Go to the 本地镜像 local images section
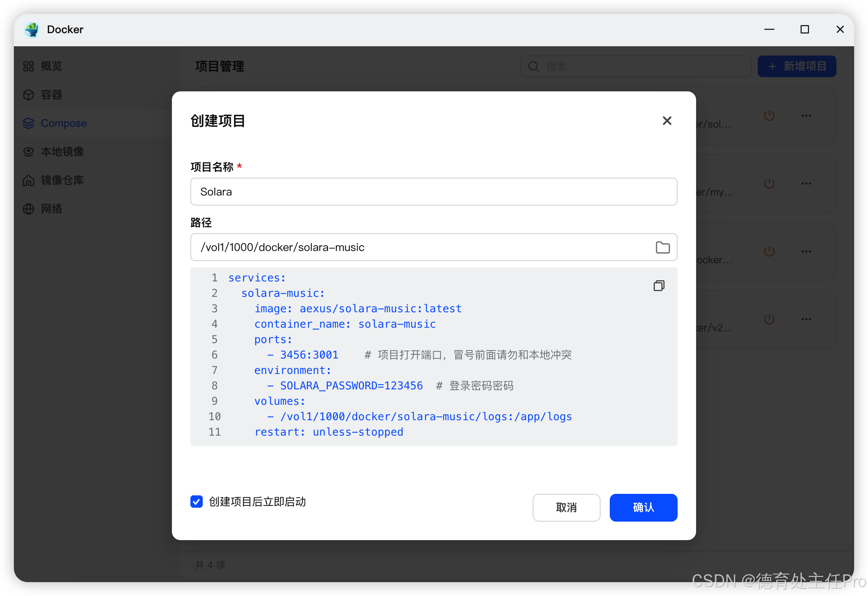Screen dimensions: 868x596 (62, 152)
